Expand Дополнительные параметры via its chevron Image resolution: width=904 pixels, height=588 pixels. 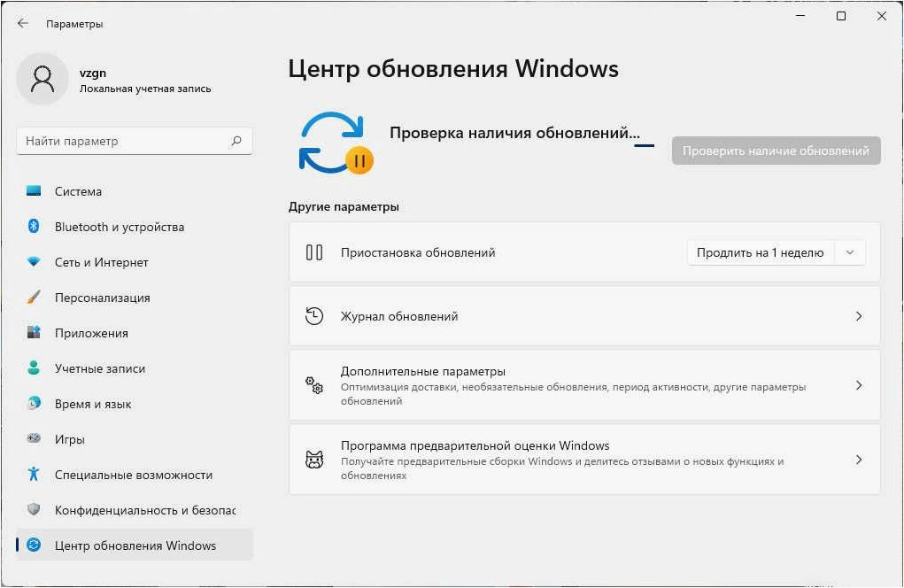pyautogui.click(x=859, y=385)
